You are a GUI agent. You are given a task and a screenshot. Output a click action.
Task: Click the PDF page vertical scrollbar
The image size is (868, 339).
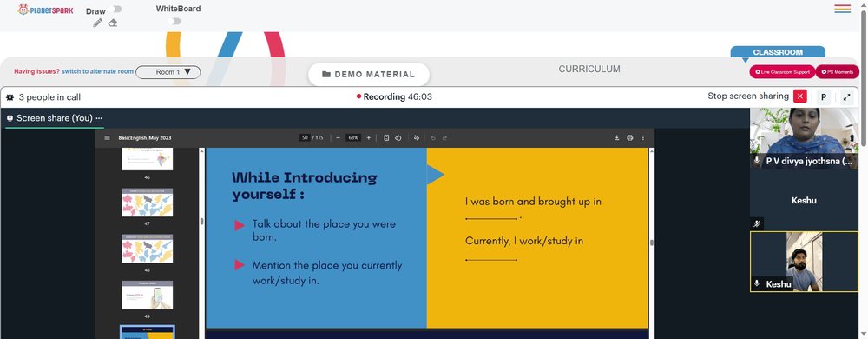652,242
